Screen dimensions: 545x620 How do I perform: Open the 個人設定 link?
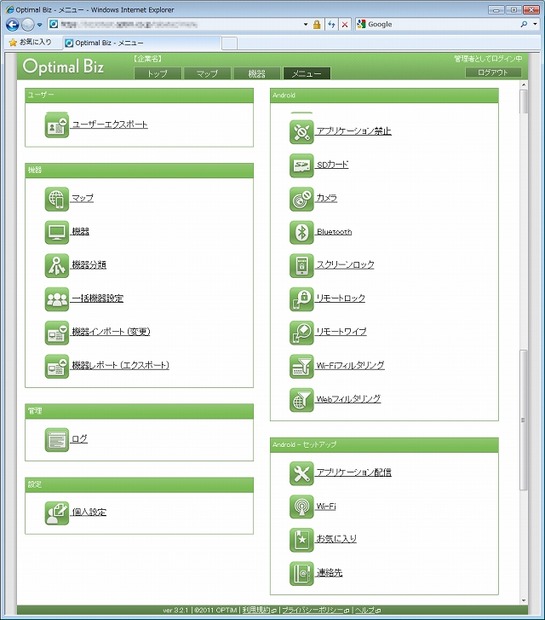point(89,512)
